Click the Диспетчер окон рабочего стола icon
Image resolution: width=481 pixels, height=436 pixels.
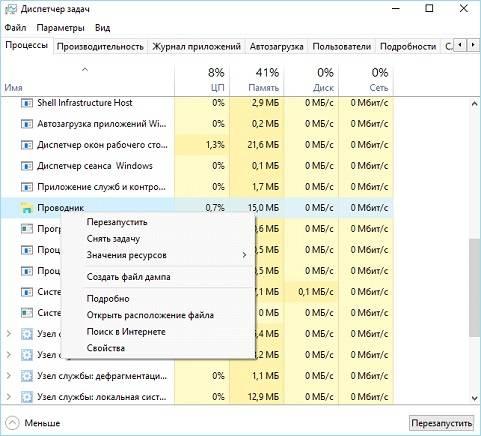(x=27, y=145)
